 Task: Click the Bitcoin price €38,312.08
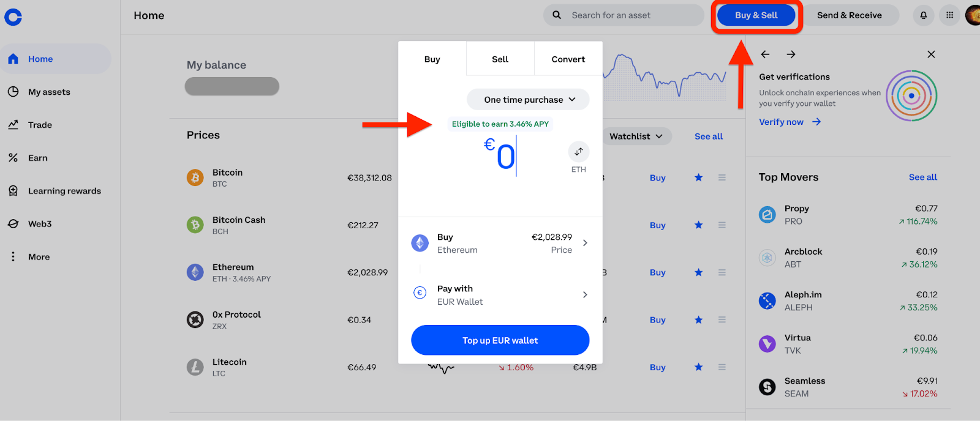click(369, 178)
